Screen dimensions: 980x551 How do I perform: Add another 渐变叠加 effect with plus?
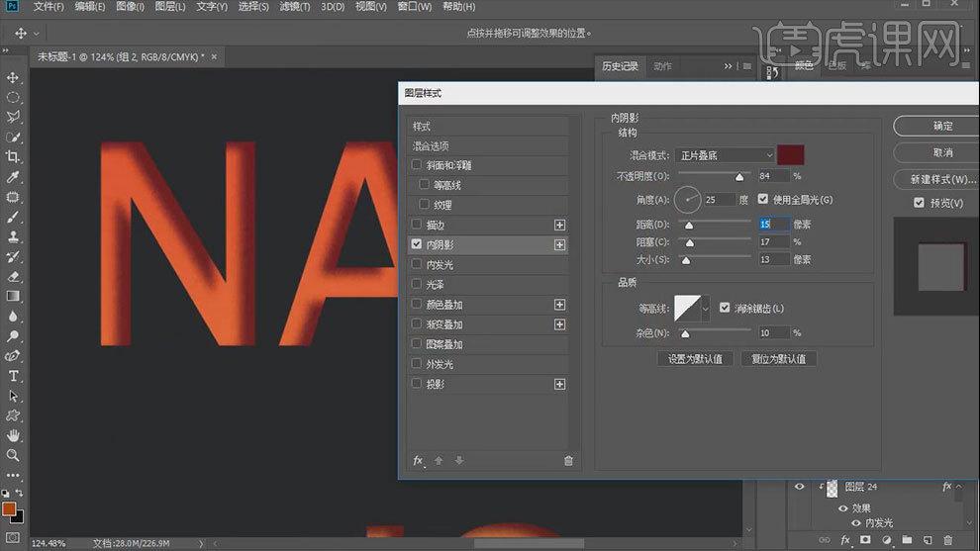tap(559, 324)
